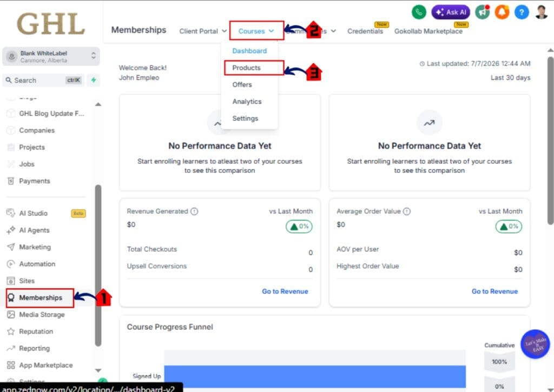The image size is (554, 392).
Task: Open Memberships from the sidebar
Action: [40, 298]
